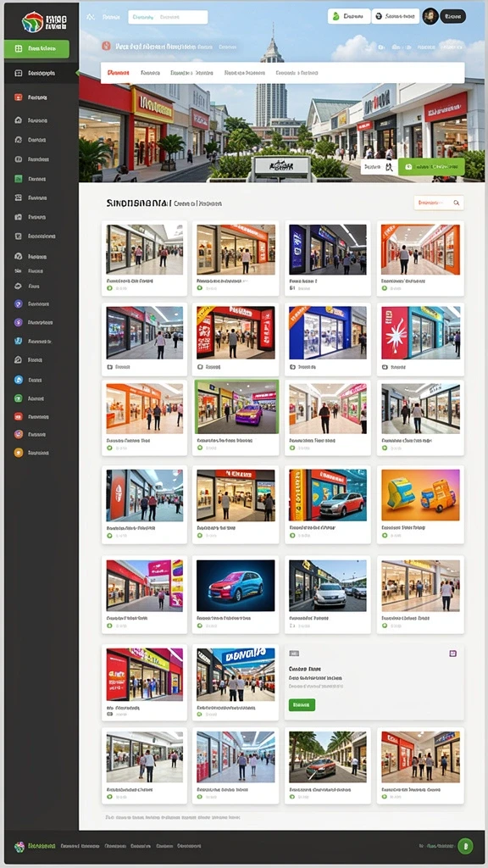The width and height of the screenshot is (488, 868).
Task: Click the purple icon in info card corner
Action: point(452,654)
